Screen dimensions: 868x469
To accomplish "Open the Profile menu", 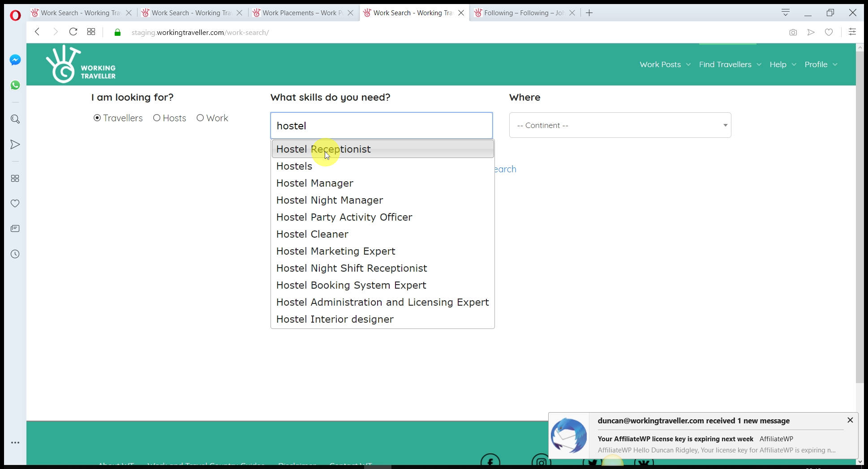I will click(x=821, y=64).
